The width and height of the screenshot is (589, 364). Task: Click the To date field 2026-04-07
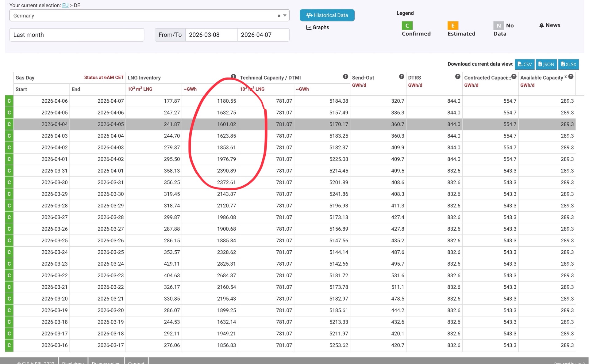[x=263, y=35]
